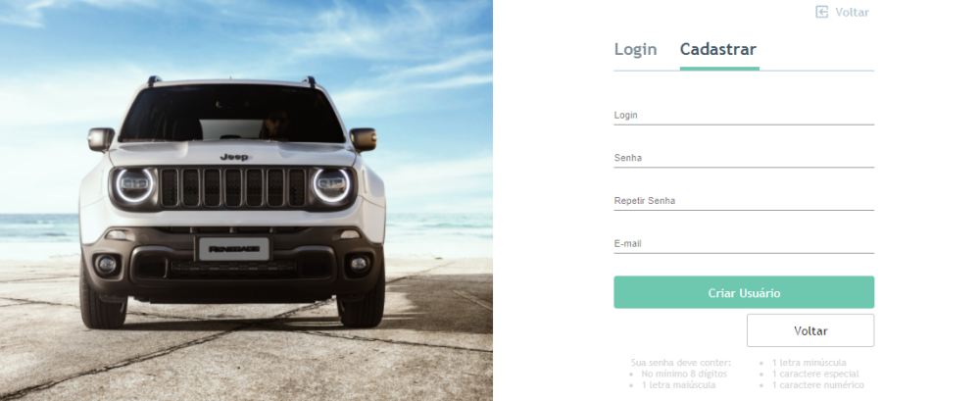The height and width of the screenshot is (401, 980).
Task: Click the Jeep logo on the car hood
Action: (234, 157)
